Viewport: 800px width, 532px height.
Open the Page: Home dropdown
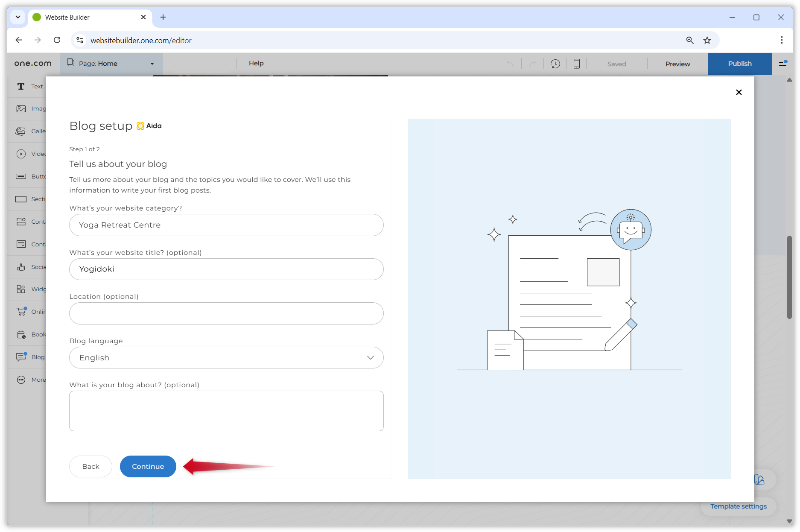point(111,63)
